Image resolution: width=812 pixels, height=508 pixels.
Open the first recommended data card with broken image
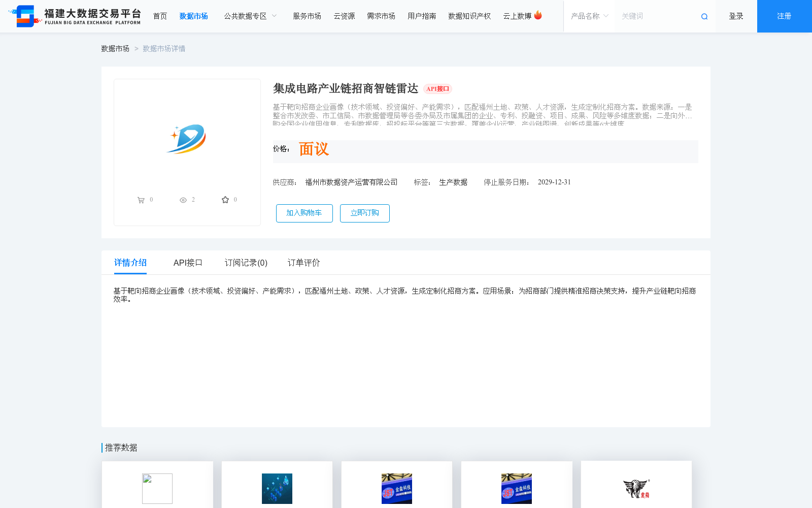point(157,485)
